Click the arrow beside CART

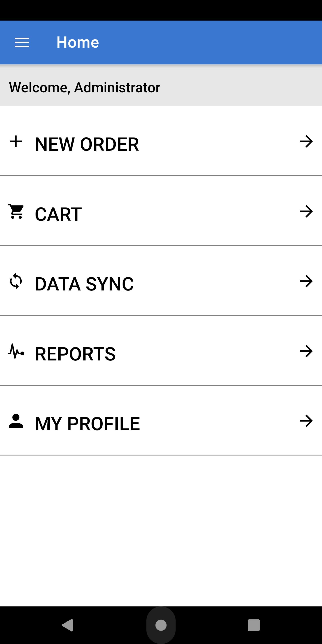[307, 212]
